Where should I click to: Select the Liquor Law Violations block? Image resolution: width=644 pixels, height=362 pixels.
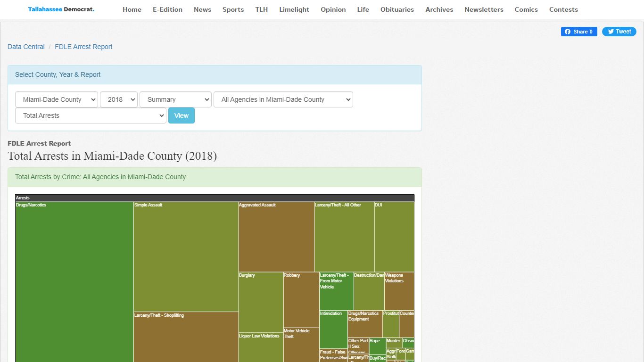(x=261, y=347)
